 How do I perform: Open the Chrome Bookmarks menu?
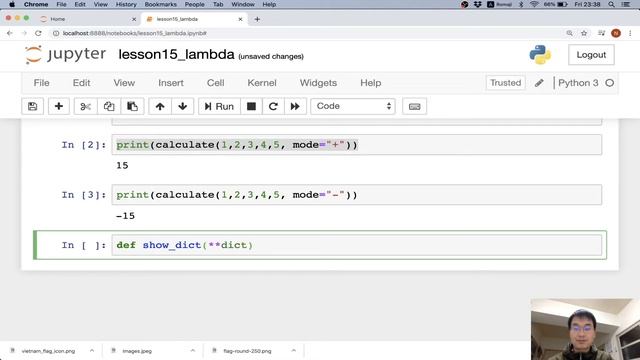click(160, 4)
